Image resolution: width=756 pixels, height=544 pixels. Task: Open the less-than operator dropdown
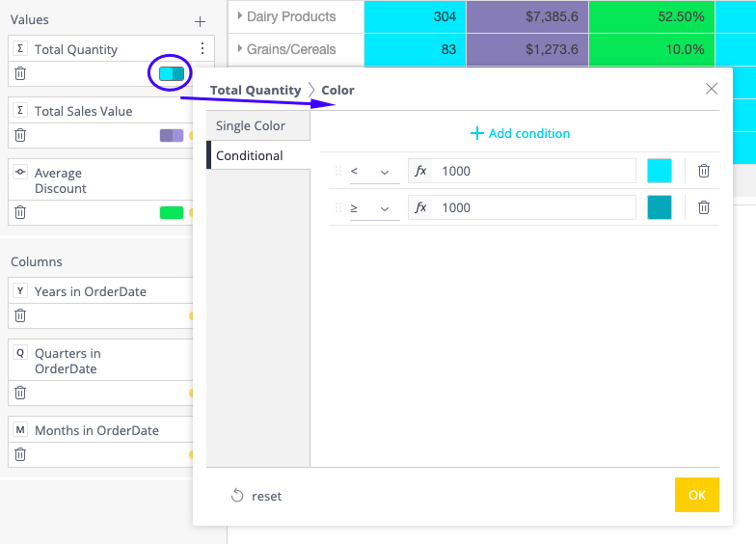tap(374, 172)
